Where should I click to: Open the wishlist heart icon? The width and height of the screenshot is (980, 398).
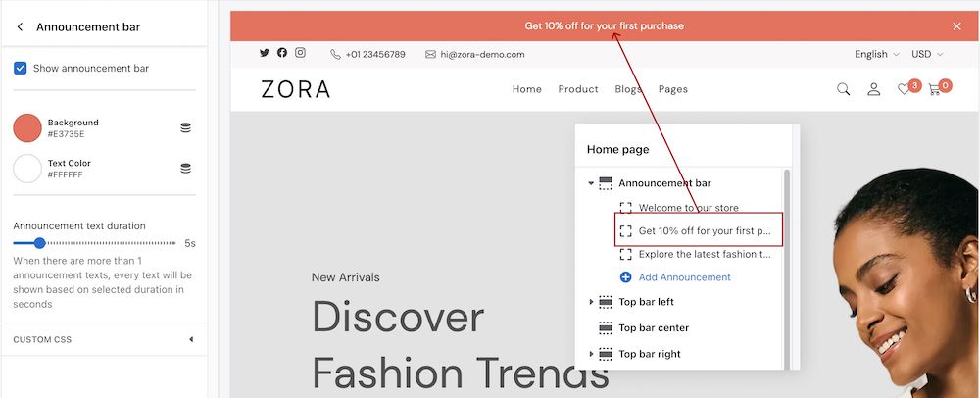pos(904,89)
